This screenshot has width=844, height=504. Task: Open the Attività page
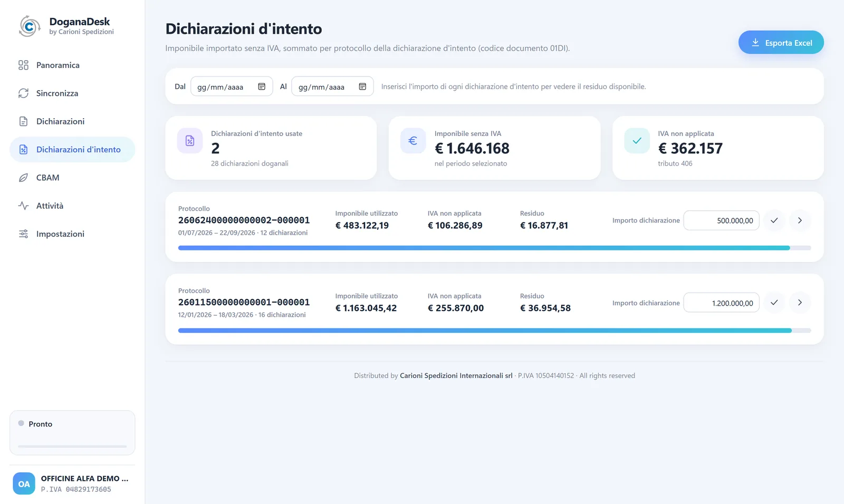72,206
